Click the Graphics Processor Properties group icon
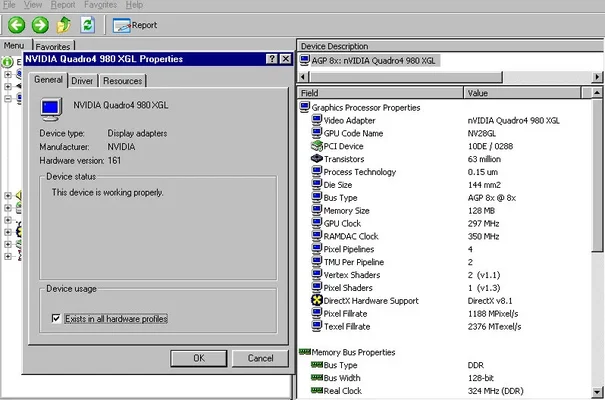 tap(305, 107)
